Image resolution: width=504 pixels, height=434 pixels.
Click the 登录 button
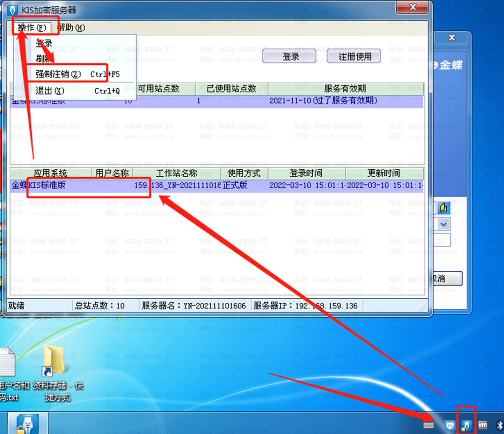(x=290, y=57)
